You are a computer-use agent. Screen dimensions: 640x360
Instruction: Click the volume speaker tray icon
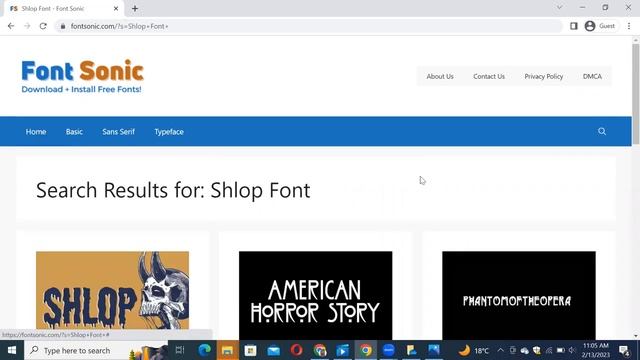click(572, 350)
